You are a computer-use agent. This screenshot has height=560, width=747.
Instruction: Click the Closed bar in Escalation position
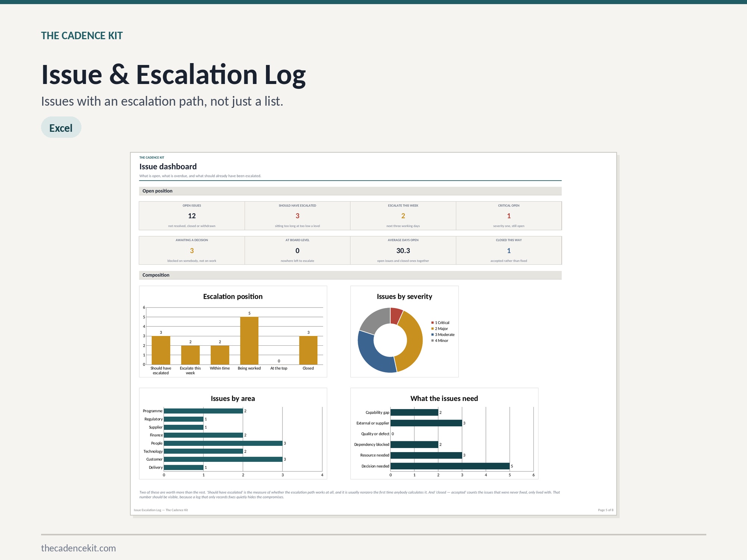pyautogui.click(x=308, y=350)
